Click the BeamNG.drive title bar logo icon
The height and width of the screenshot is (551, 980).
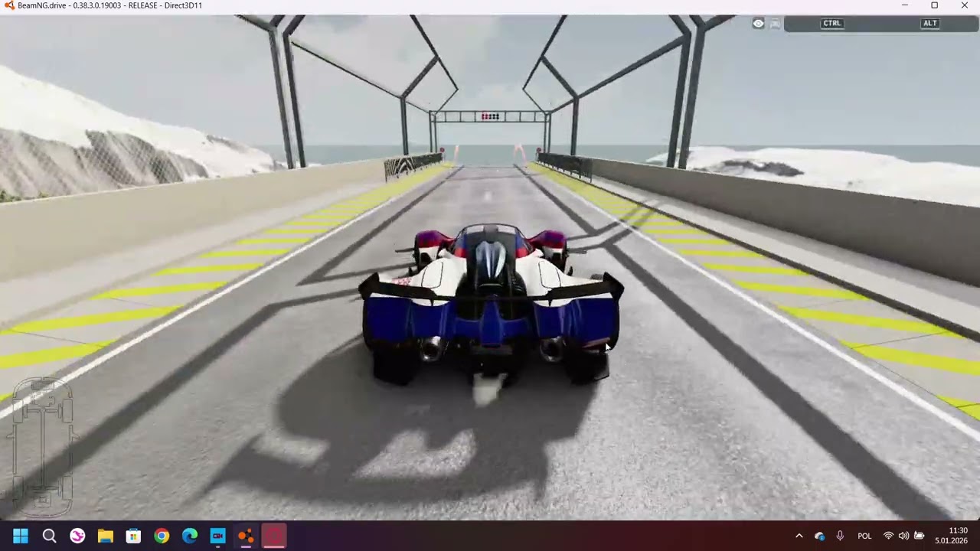point(10,5)
